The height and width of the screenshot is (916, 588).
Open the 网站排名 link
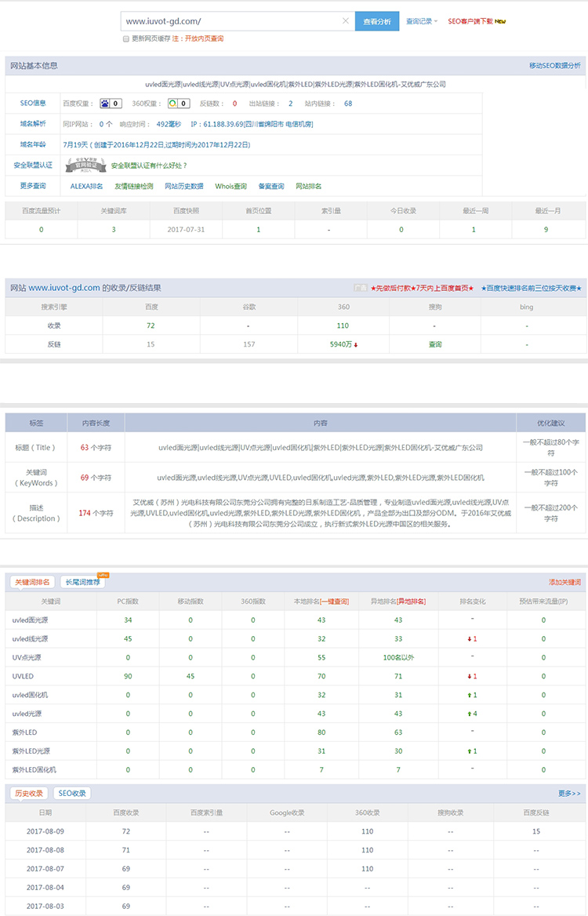click(x=308, y=187)
